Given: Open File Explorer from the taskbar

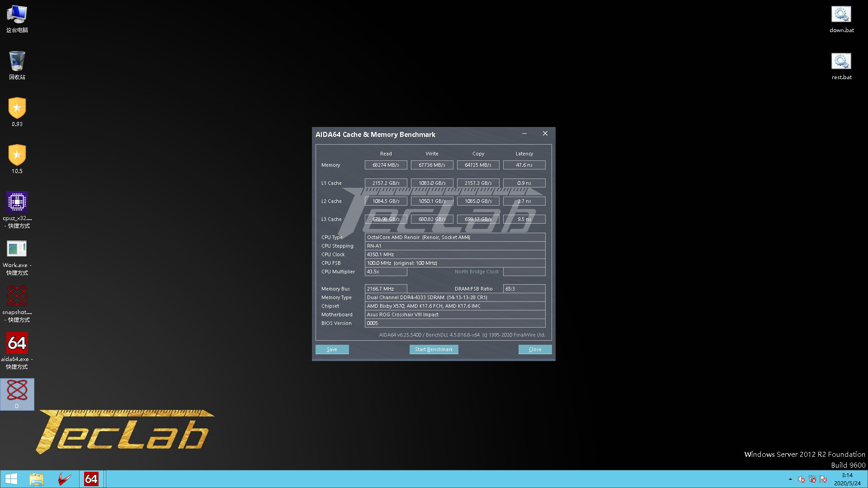Looking at the screenshot, I should tap(37, 479).
